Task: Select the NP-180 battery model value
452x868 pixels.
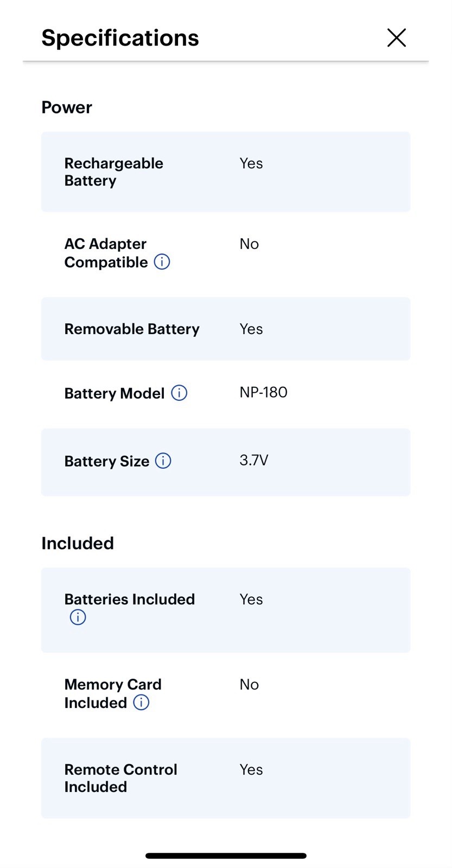Action: point(263,392)
